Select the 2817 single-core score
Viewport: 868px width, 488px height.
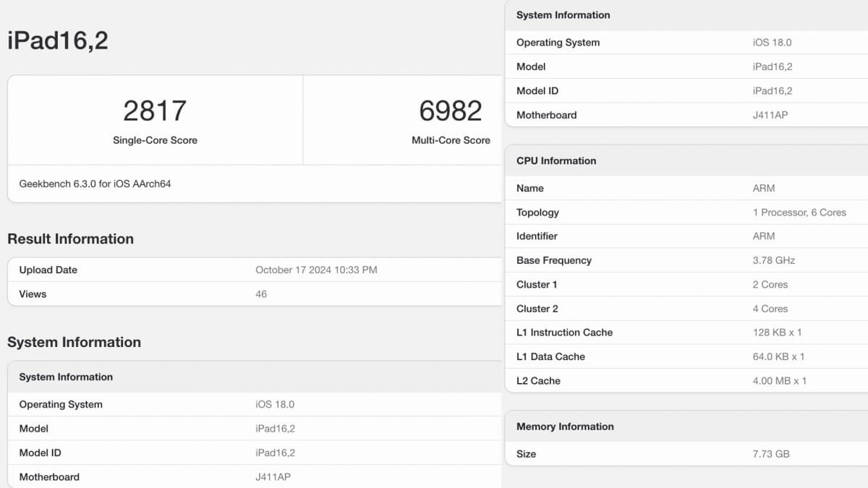click(155, 111)
